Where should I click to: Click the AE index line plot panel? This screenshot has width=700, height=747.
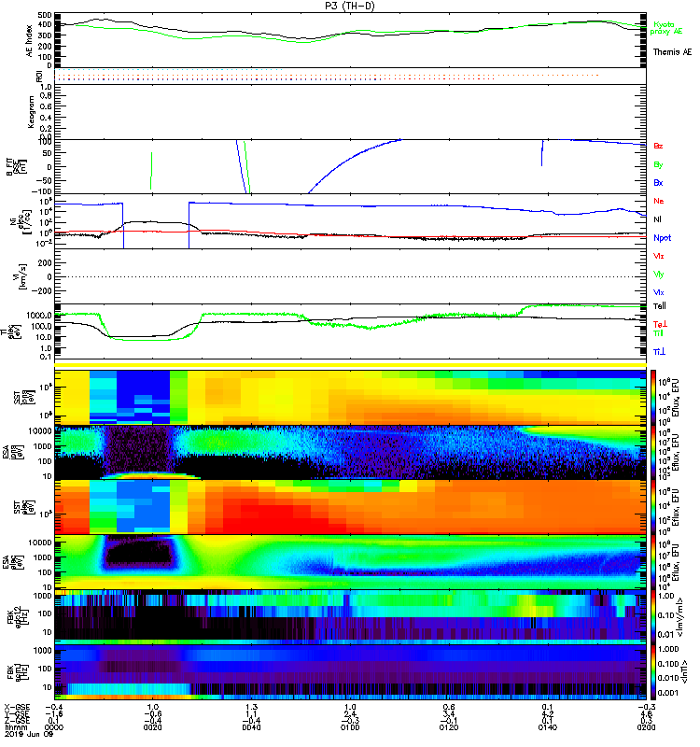[x=350, y=40]
